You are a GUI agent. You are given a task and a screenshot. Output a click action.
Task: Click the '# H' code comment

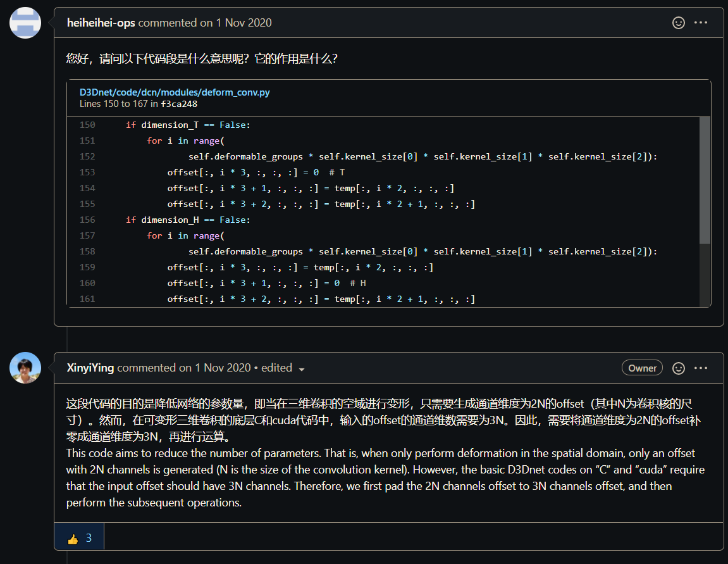(x=358, y=283)
